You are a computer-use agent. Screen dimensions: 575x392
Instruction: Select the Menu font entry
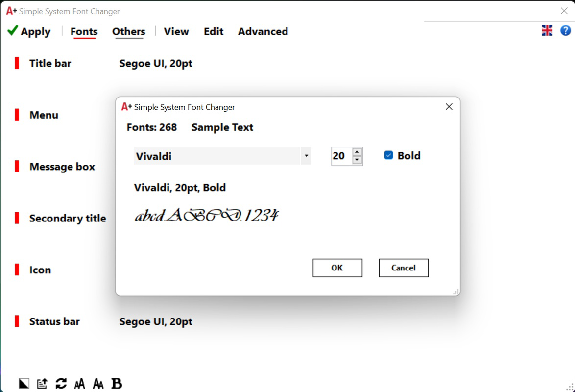44,115
